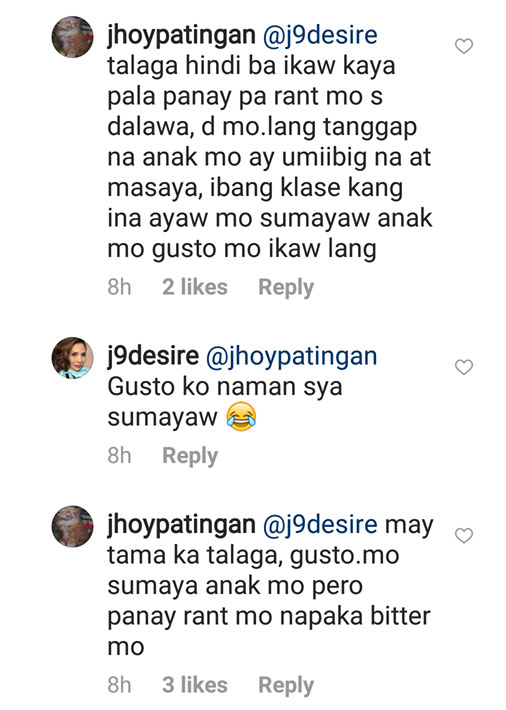Select the 8h timestamp on the last comment

(120, 685)
